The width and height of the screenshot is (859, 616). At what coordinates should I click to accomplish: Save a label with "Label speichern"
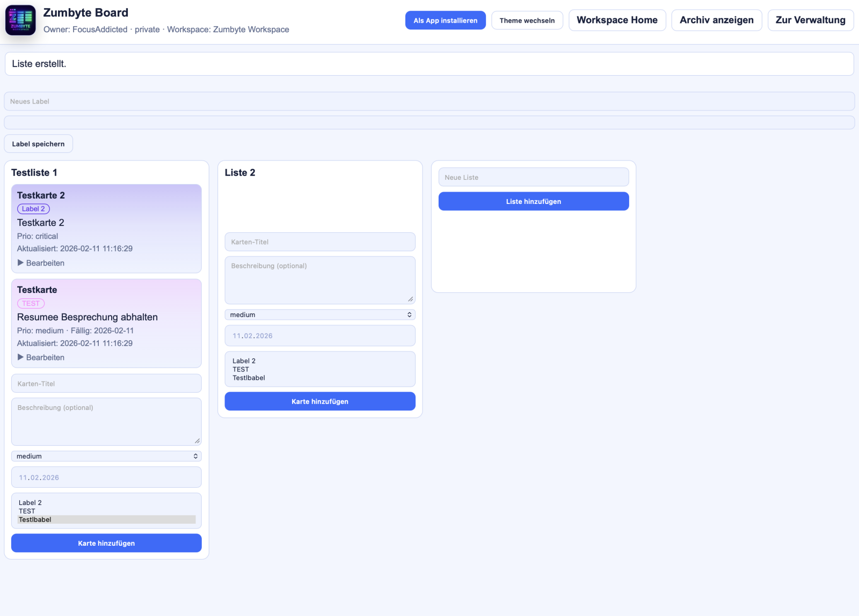[x=38, y=143]
